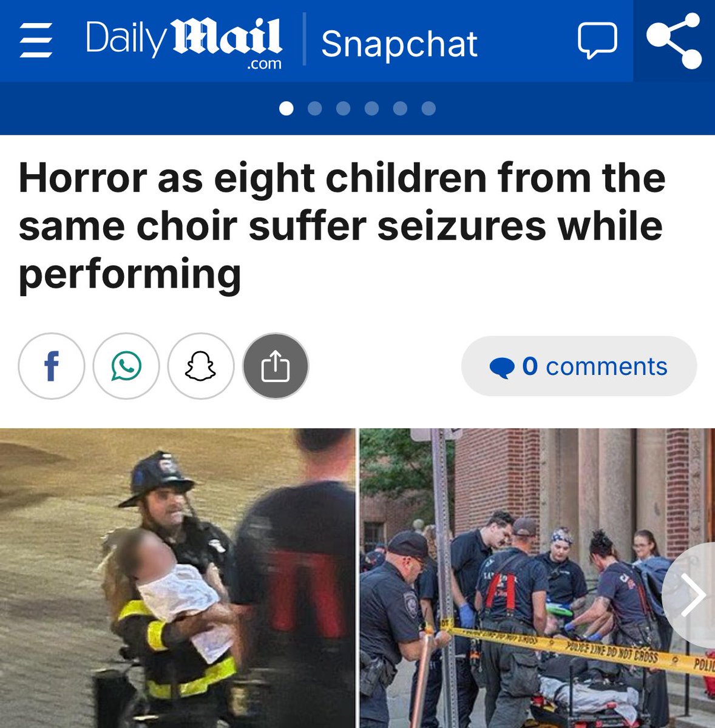This screenshot has height=728, width=715.
Task: Advance gallery with right arrow chevron
Action: (691, 596)
